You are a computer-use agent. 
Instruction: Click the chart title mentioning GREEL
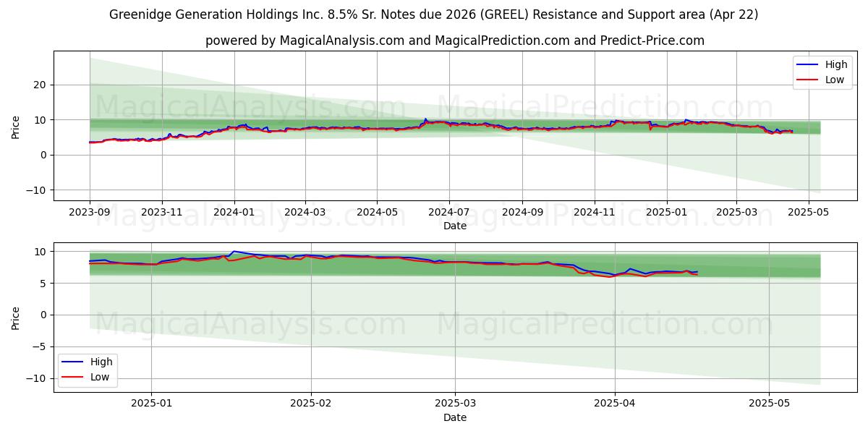pos(433,14)
